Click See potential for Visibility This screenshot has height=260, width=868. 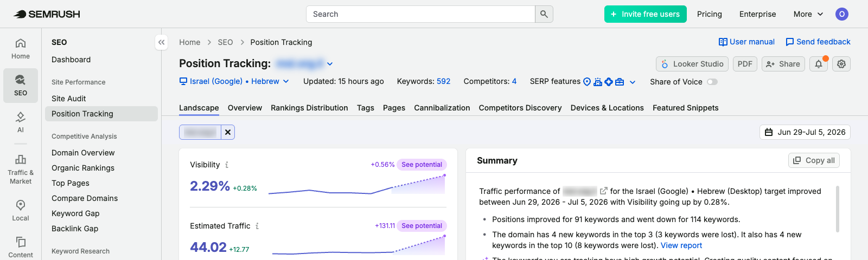(422, 165)
